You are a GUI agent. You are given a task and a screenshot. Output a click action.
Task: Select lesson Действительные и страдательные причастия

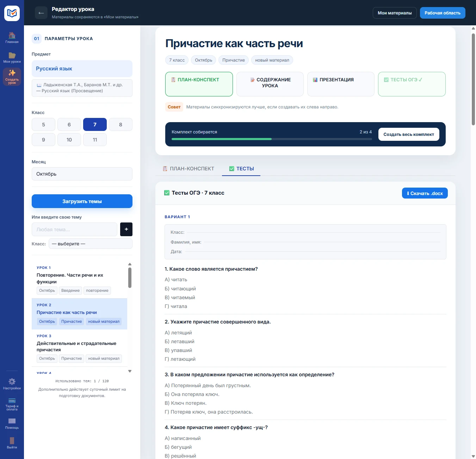coord(79,348)
